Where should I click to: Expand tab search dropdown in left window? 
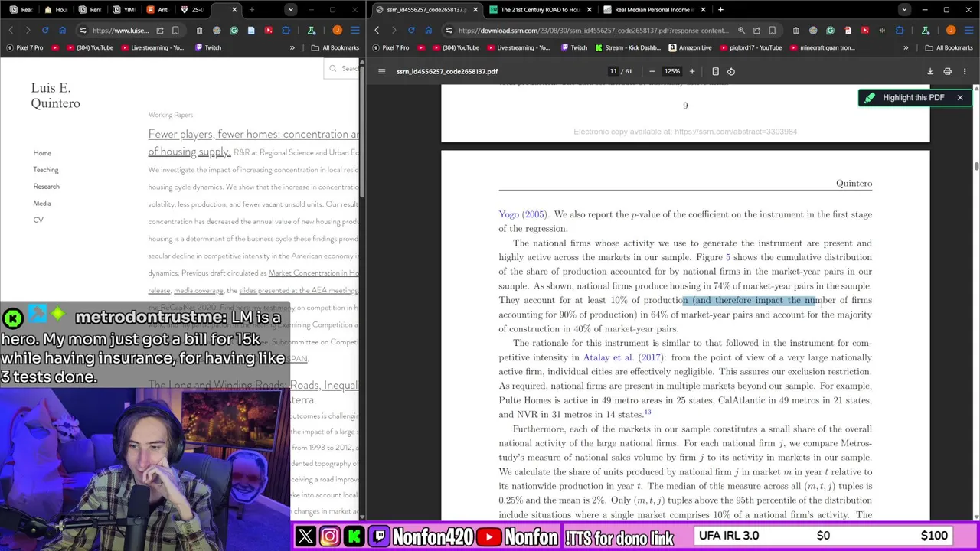coord(290,10)
